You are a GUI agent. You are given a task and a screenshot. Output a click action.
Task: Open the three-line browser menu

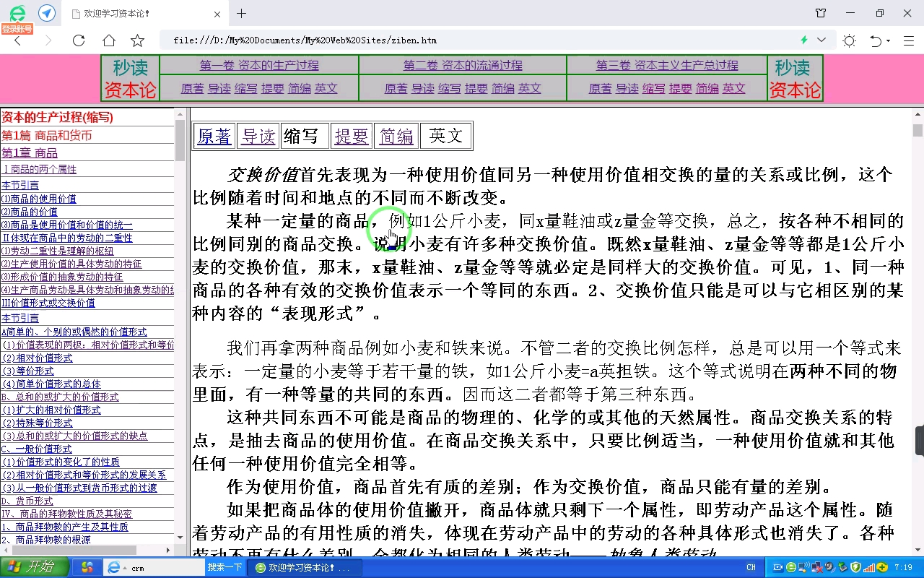pos(907,40)
